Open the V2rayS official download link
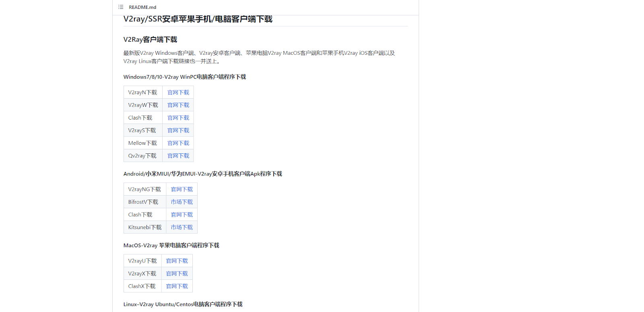This screenshot has width=644, height=312. click(178, 130)
